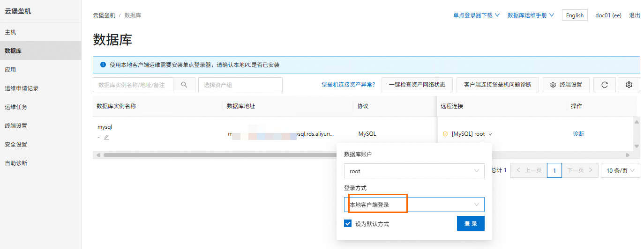Click the 操作 column header
Image resolution: width=644 pixels, height=249 pixels.
(577, 106)
